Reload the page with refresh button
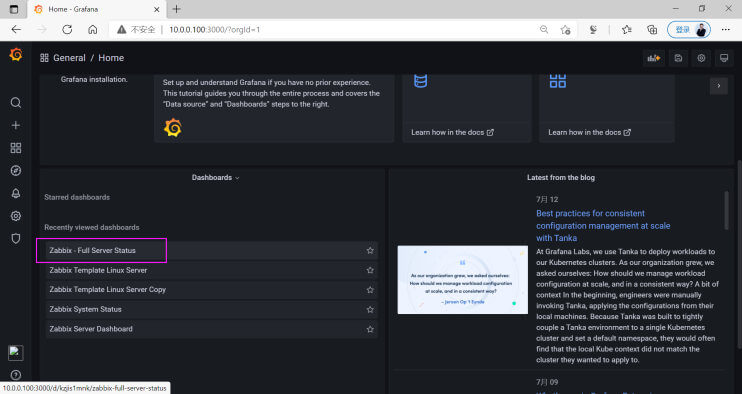Viewport: 742px width, 394px height. (67, 29)
